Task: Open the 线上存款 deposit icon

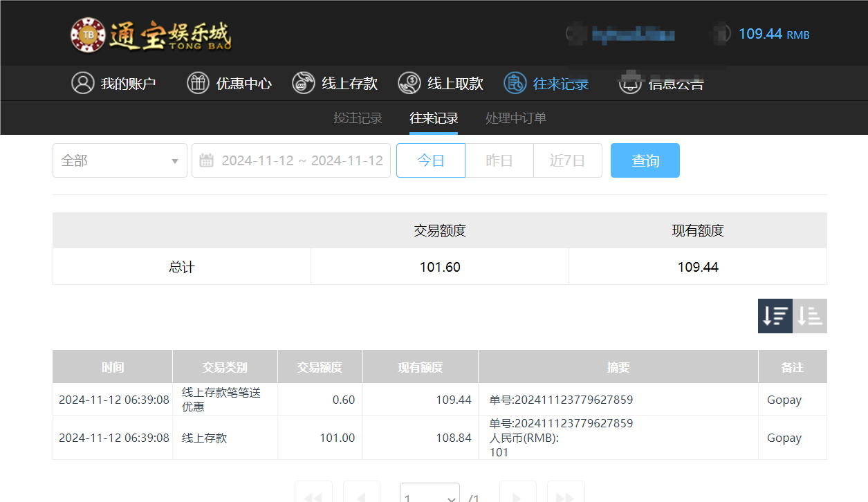Action: [303, 83]
